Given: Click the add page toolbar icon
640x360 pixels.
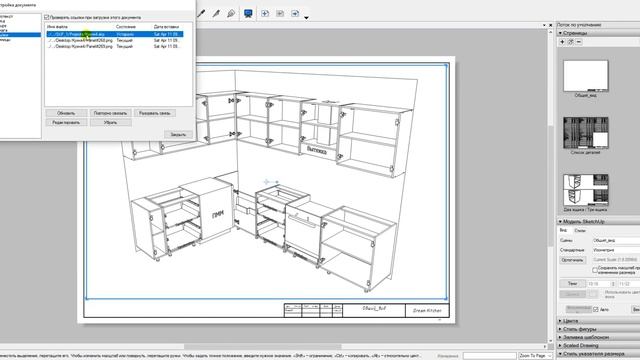Looking at the screenshot, I should pos(265,13).
